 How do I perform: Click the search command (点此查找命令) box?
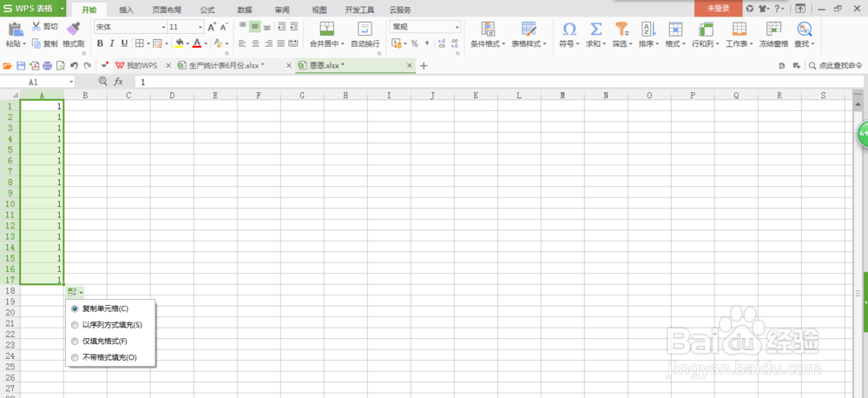pyautogui.click(x=835, y=65)
